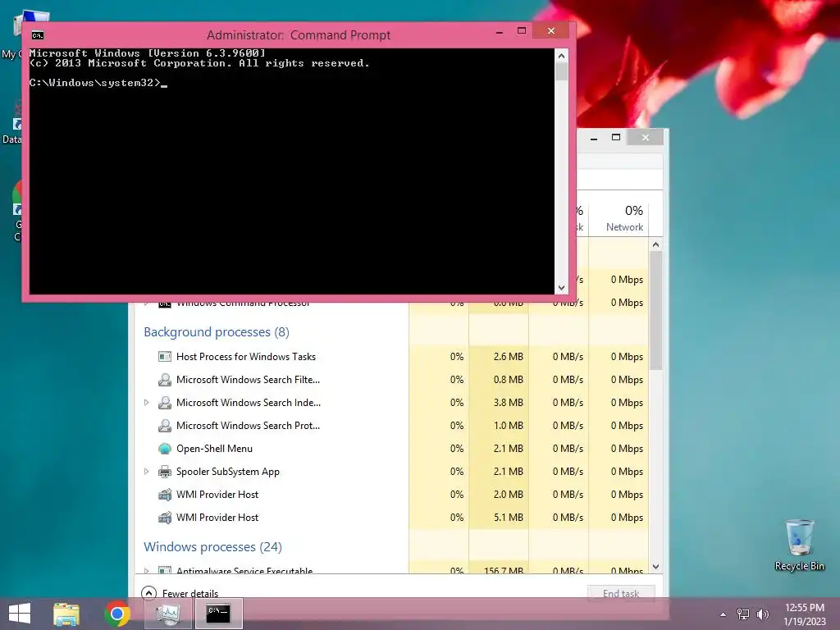The height and width of the screenshot is (630, 840).
Task: Click the 5.1 MB memory value
Action: pos(508,518)
